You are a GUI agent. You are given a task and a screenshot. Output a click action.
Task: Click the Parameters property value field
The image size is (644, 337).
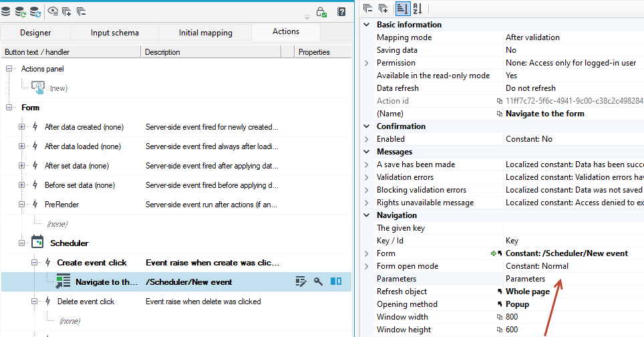tap(574, 279)
